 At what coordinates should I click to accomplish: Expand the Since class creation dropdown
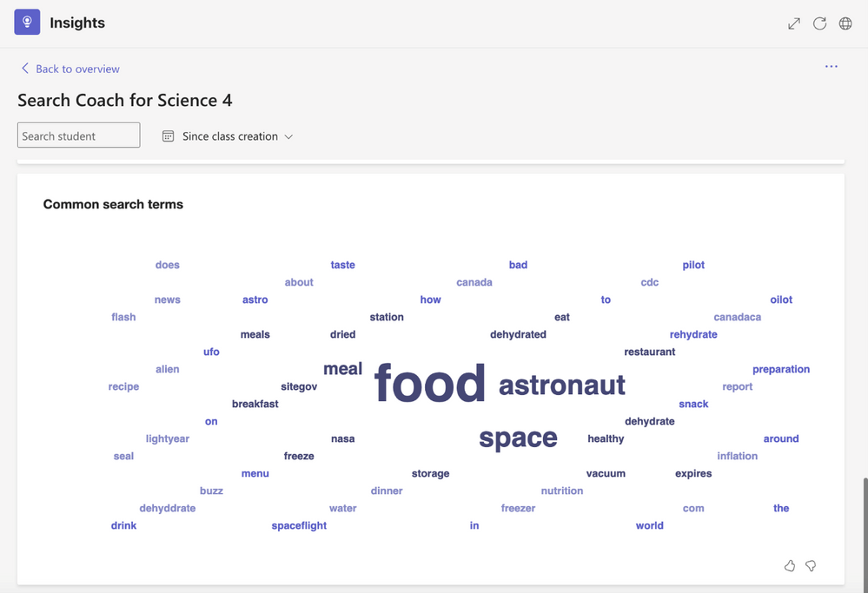288,136
